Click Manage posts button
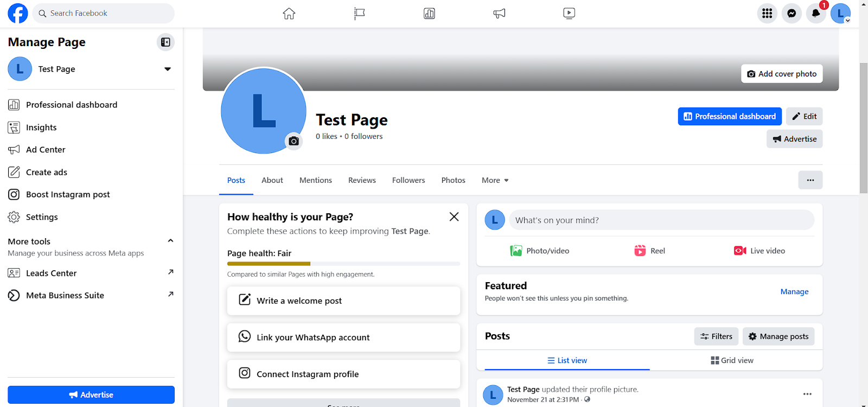Viewport: 868px width, 407px height. pos(778,336)
